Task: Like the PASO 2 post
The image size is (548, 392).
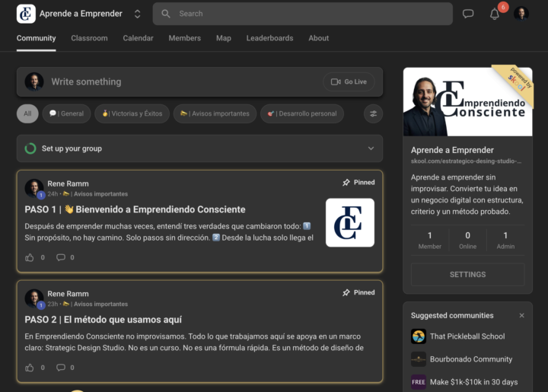Action: point(30,368)
